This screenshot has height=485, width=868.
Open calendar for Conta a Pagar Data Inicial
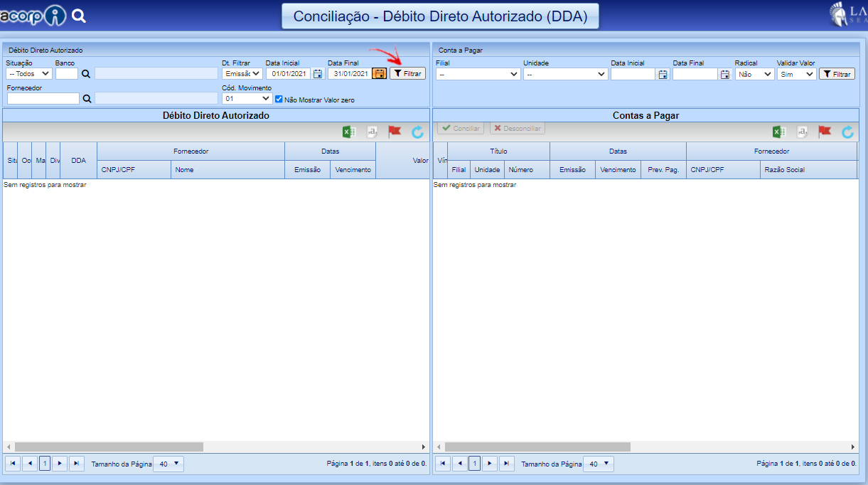point(663,74)
